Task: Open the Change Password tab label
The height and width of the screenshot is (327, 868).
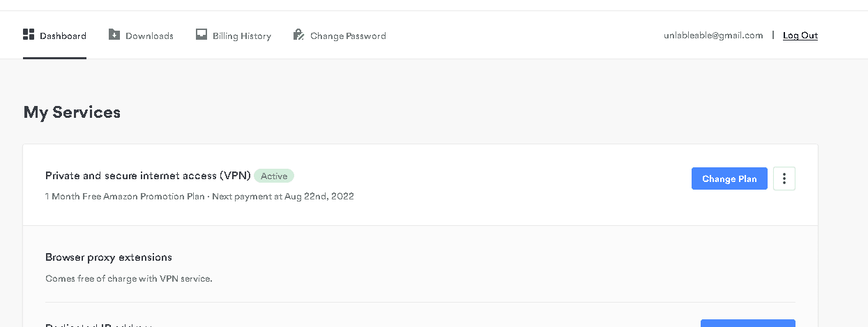Action: pos(348,36)
